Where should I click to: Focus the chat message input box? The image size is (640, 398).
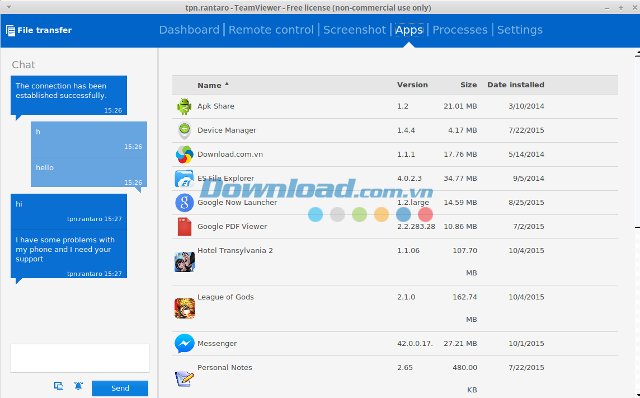tap(80, 358)
